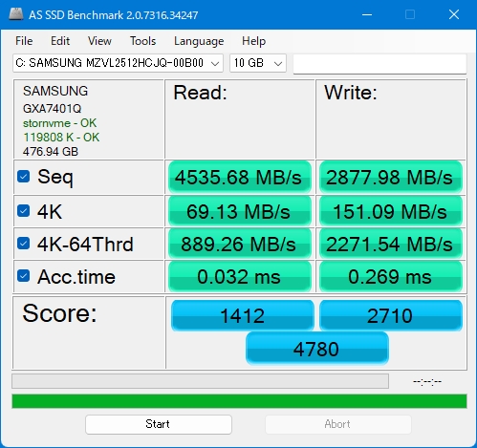The image size is (477, 448).
Task: Disable the Acc.time test checkbox
Action: pyautogui.click(x=24, y=276)
